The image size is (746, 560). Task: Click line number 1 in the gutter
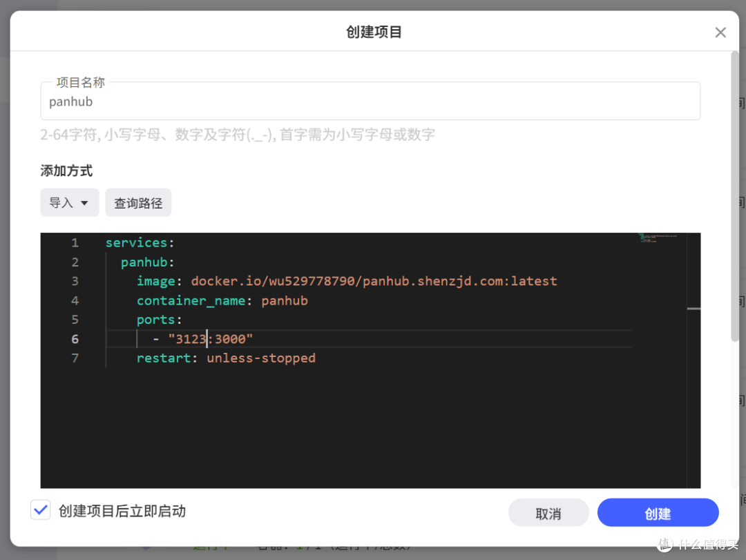click(75, 242)
